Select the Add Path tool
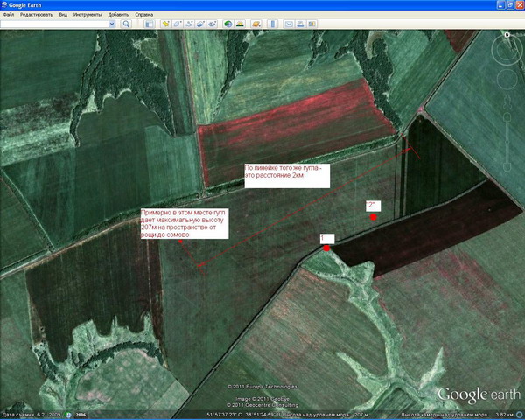Image resolution: width=525 pixels, height=420 pixels. (191, 24)
